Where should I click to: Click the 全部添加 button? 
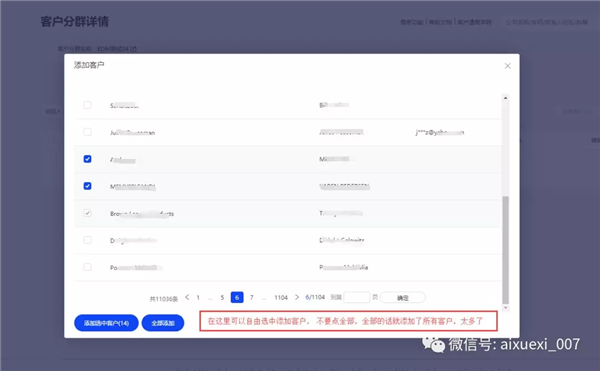click(x=163, y=323)
